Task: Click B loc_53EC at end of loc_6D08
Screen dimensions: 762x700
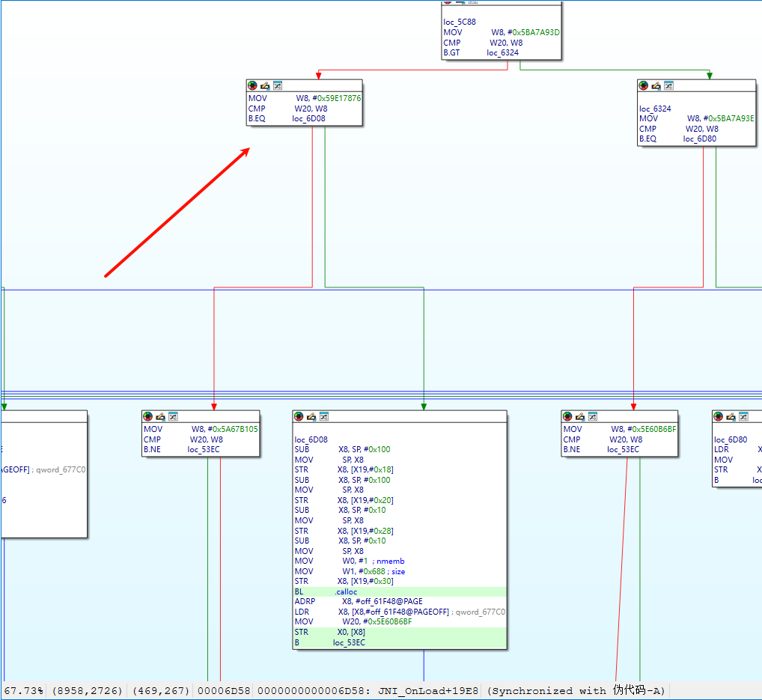Action: [x=329, y=642]
